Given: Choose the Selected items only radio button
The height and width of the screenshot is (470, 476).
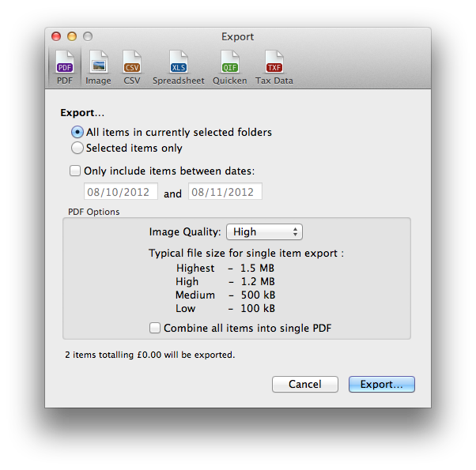Looking at the screenshot, I should tap(77, 148).
